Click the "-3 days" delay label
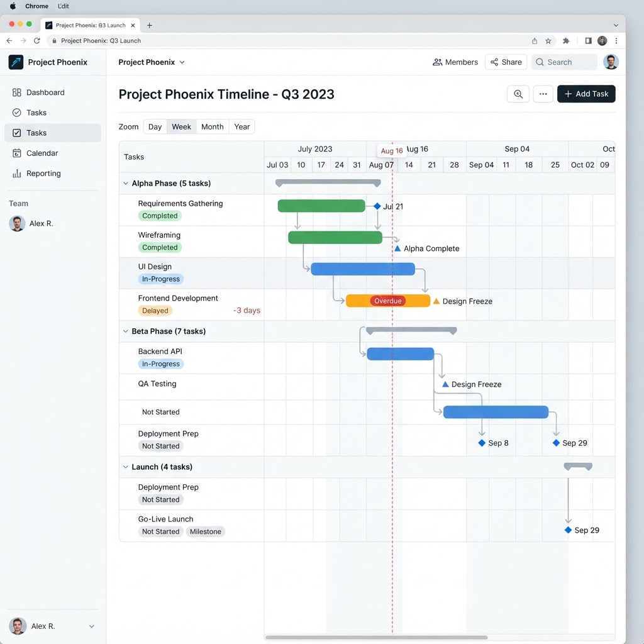The height and width of the screenshot is (644, 644). click(x=247, y=311)
